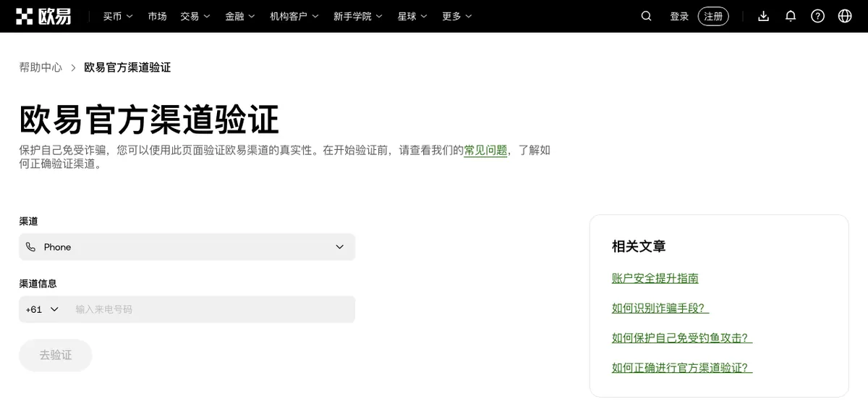
Task: Open the notification bell icon
Action: [x=791, y=16]
